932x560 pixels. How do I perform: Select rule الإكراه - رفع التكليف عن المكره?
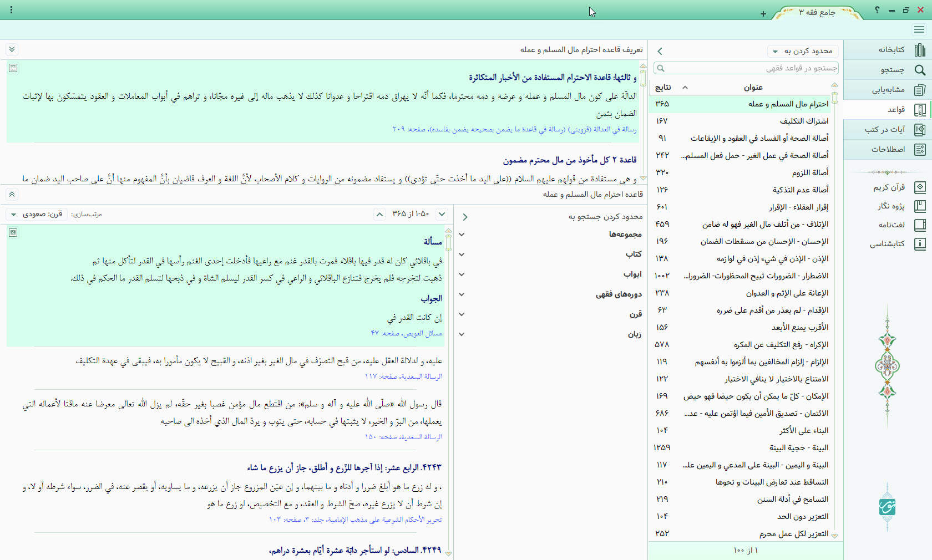[x=741, y=344]
